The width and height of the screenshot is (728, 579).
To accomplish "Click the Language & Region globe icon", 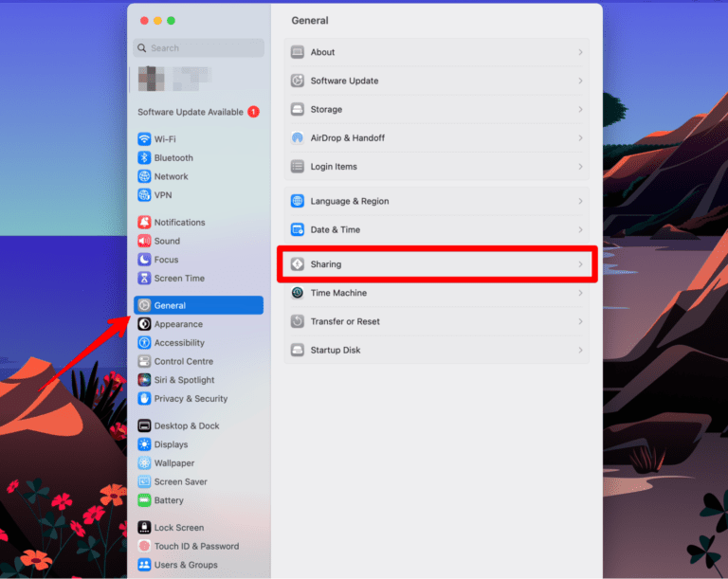I will [297, 201].
